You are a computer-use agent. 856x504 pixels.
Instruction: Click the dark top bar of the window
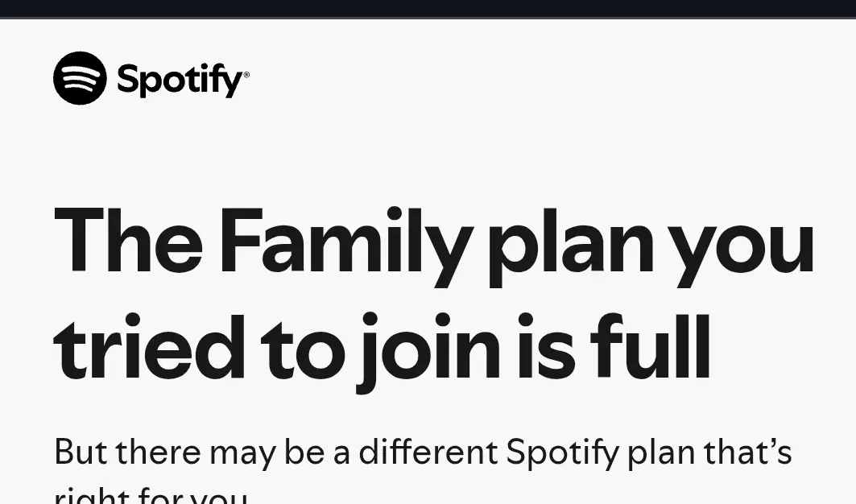click(x=428, y=9)
